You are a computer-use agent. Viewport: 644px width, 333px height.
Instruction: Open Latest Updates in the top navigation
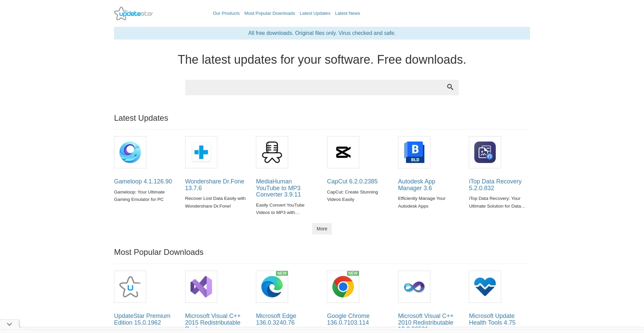(x=315, y=13)
